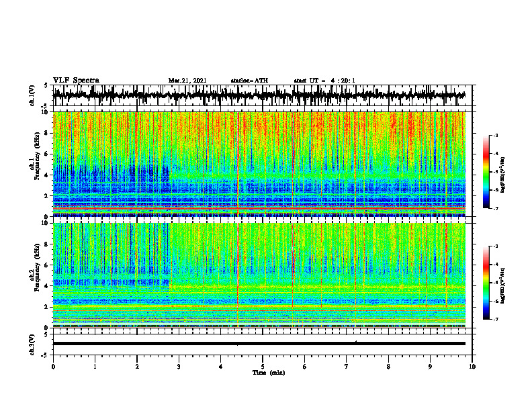This screenshot has height=411, width=532.
Task: Click inside the ch.2 frequency spectrogram
Action: (259, 275)
